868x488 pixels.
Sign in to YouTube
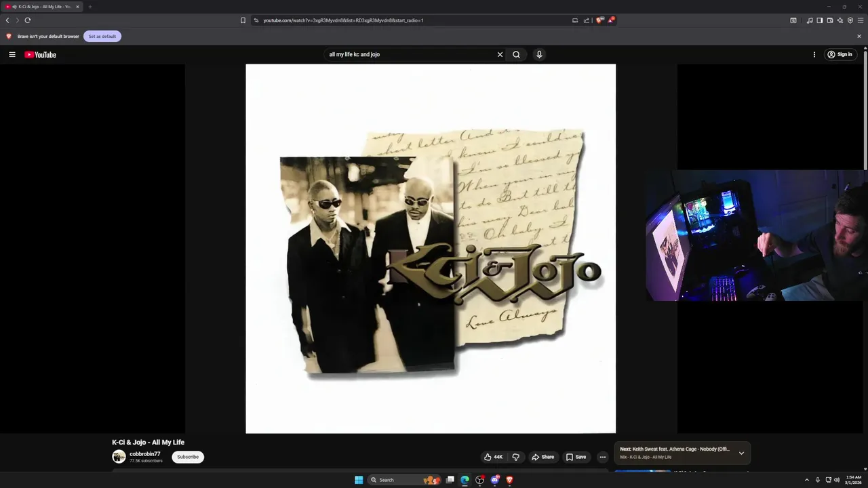pyautogui.click(x=840, y=54)
